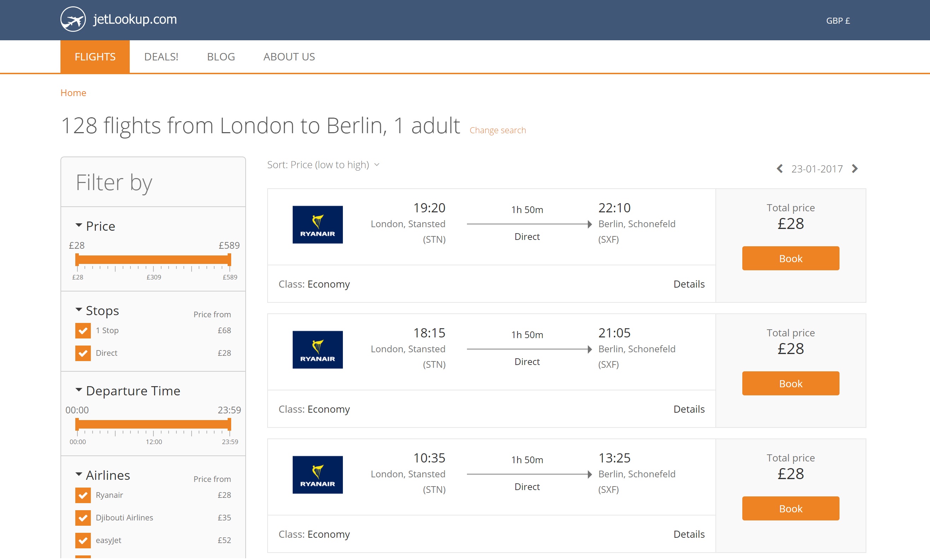Uncheck the 1 Stop filter

83,331
